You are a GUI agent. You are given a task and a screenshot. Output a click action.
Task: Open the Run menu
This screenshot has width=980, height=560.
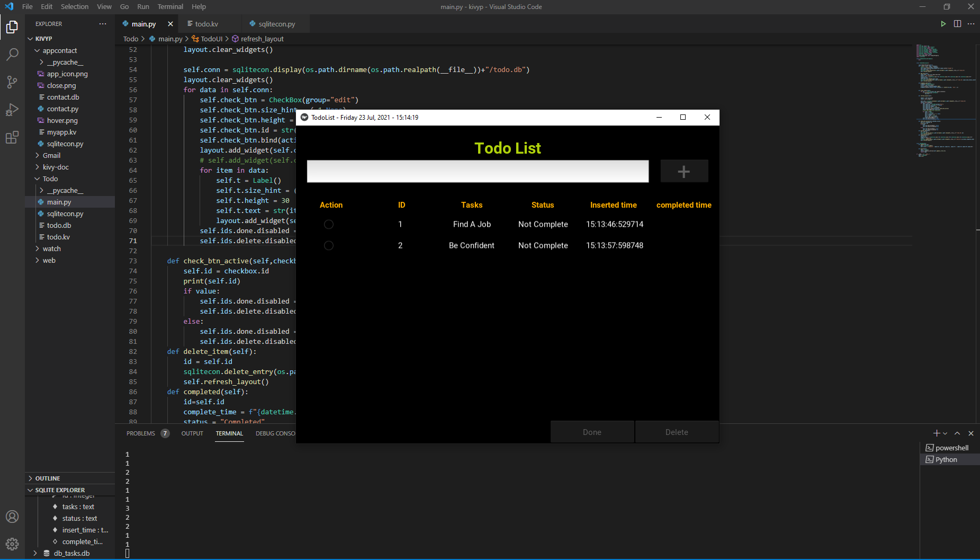pyautogui.click(x=143, y=6)
